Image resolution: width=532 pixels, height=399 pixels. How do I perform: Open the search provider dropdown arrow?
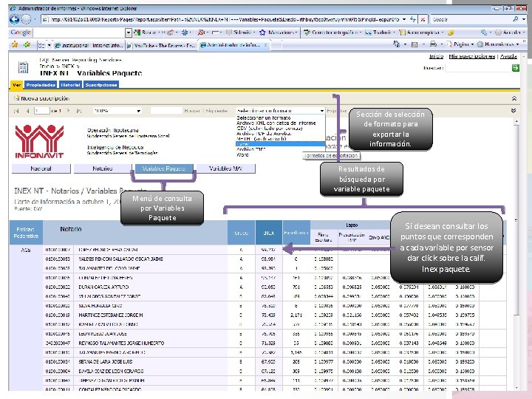[524, 19]
